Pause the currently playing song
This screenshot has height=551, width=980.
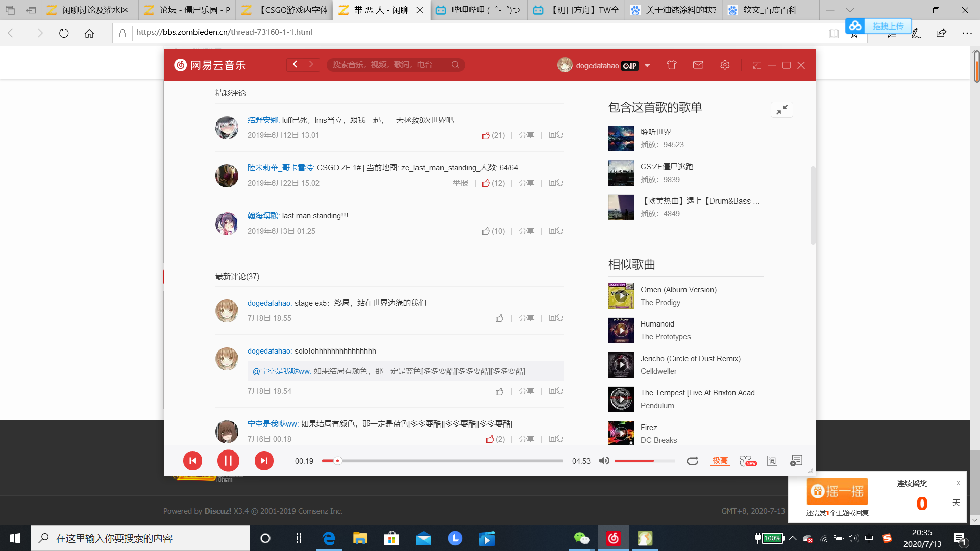[x=228, y=460]
